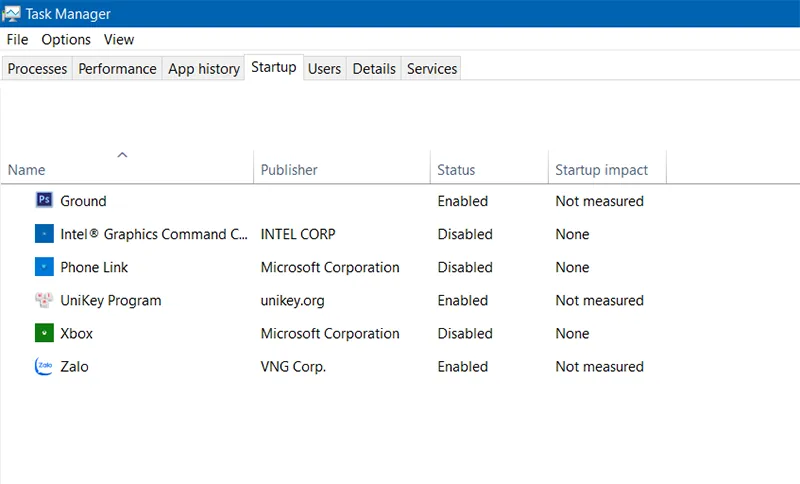Click Microsoft Corporation in the Phone Link row
This screenshot has width=800, height=484.
(330, 267)
